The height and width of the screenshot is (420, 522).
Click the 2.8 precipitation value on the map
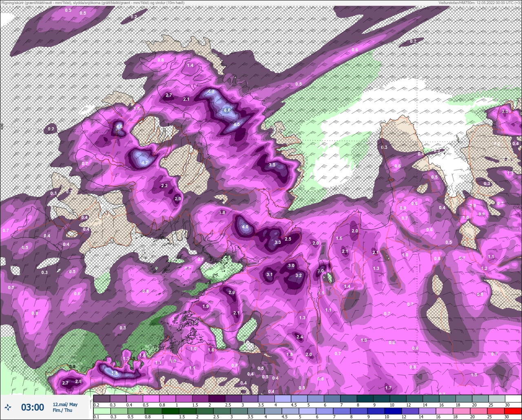click(78, 381)
